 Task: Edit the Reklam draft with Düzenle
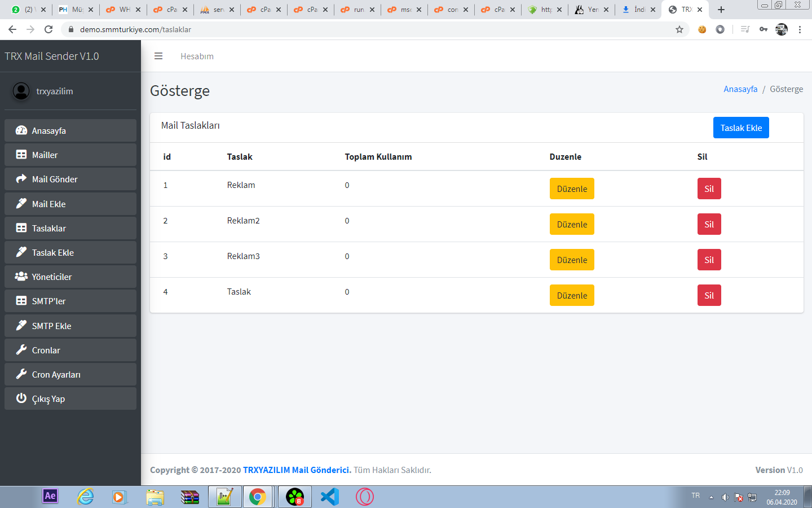pos(572,189)
